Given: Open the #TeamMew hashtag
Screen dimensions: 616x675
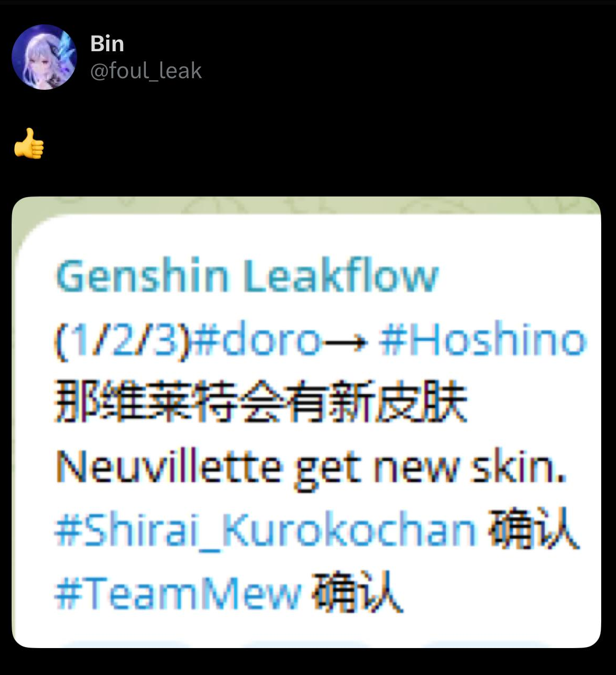Looking at the screenshot, I should point(178,594).
